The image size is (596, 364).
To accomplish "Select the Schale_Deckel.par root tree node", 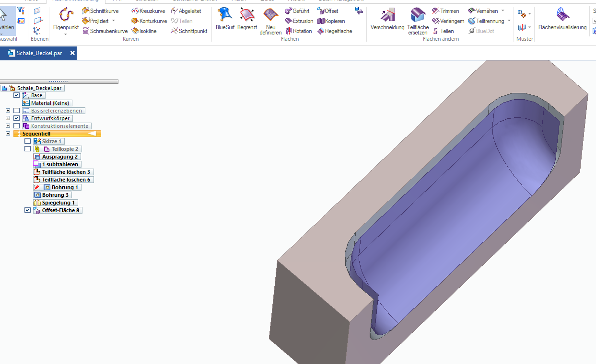I will point(39,88).
